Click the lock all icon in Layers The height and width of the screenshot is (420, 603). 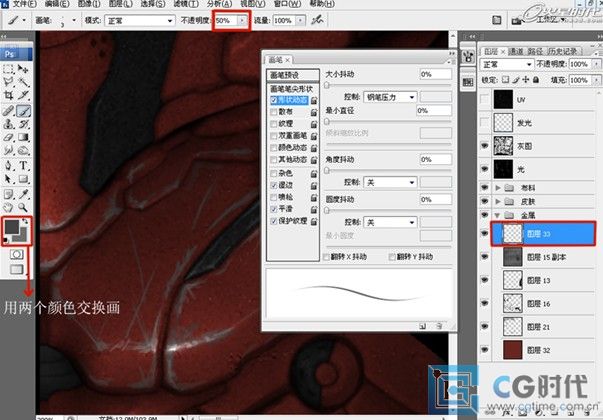click(536, 80)
